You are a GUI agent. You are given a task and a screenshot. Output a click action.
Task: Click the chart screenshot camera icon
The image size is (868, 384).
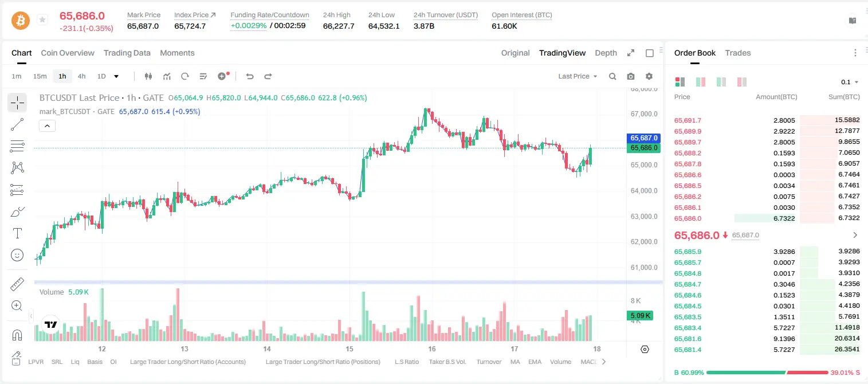(631, 76)
